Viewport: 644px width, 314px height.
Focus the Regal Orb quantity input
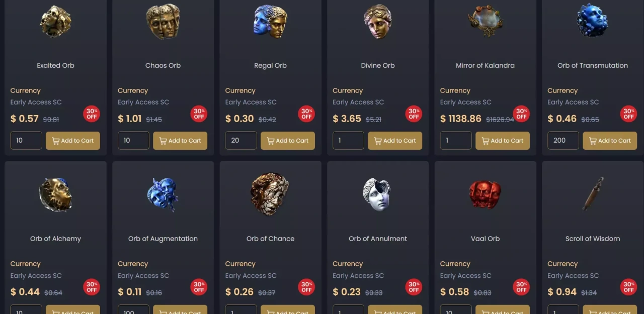point(241,141)
